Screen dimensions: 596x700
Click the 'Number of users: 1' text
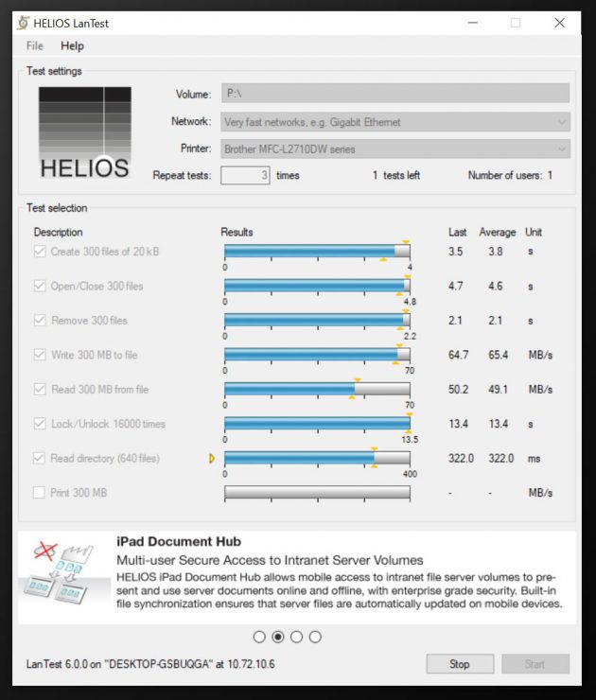510,175
